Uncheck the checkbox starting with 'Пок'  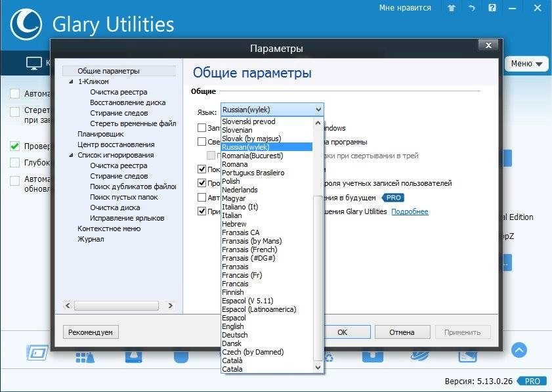[202, 169]
